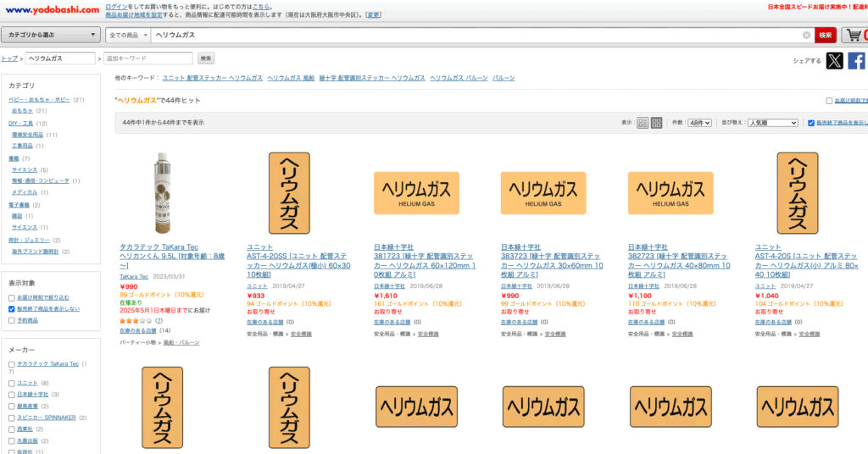Switch to list view display icon

(643, 123)
